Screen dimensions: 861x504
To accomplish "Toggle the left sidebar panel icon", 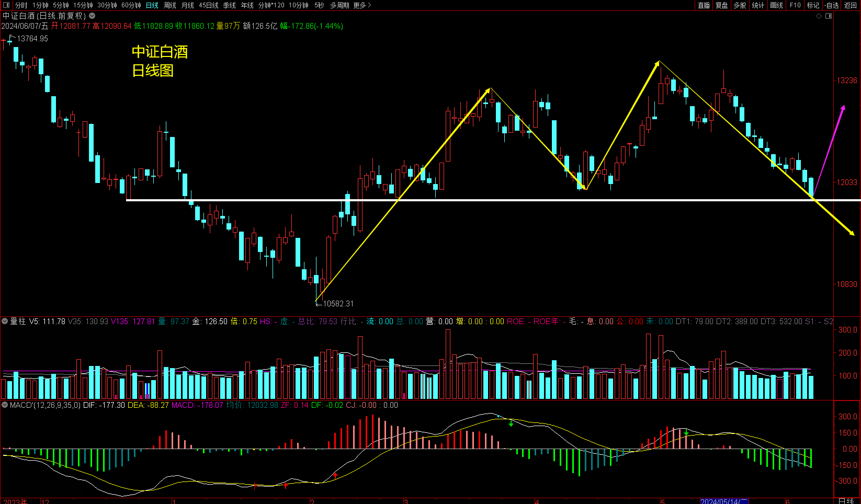I will pyautogui.click(x=6, y=5).
